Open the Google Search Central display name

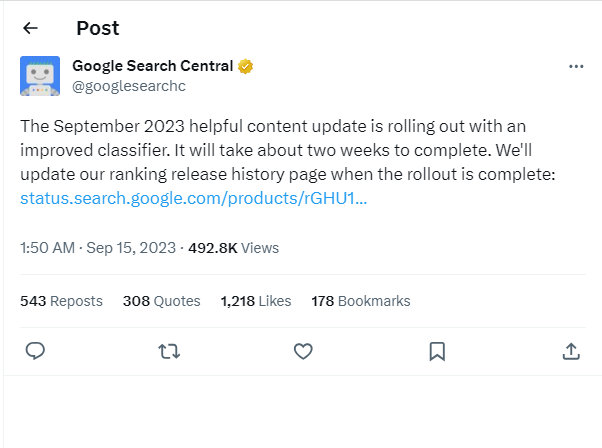pos(152,66)
